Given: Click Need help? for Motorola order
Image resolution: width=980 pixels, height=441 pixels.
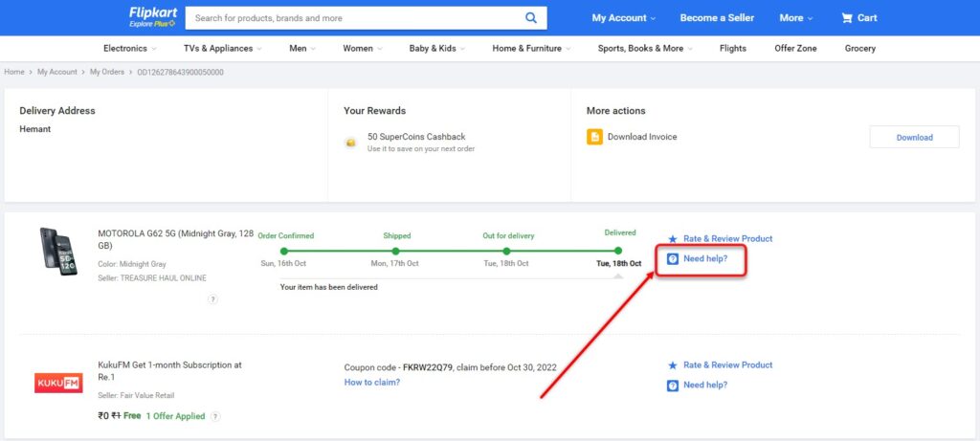Looking at the screenshot, I should pyautogui.click(x=705, y=258).
